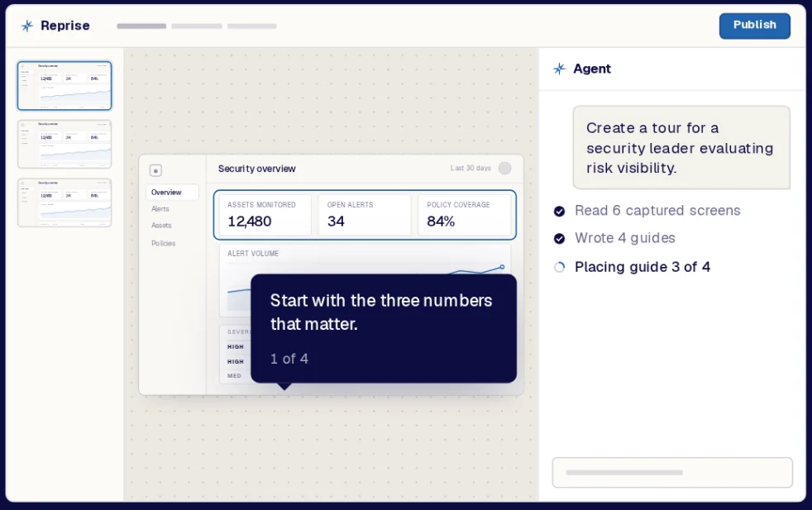Screen dimensions: 812x510
Task: Click the Reprise star logo icon
Action: [27, 26]
